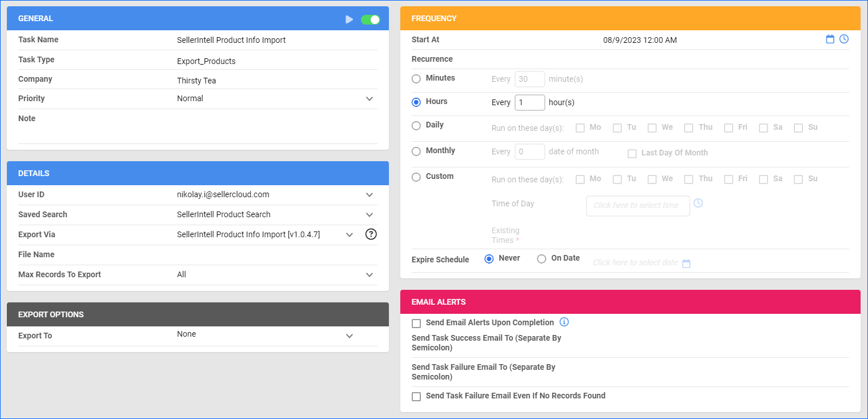
Task: Check Last Day Of Month box
Action: 632,153
